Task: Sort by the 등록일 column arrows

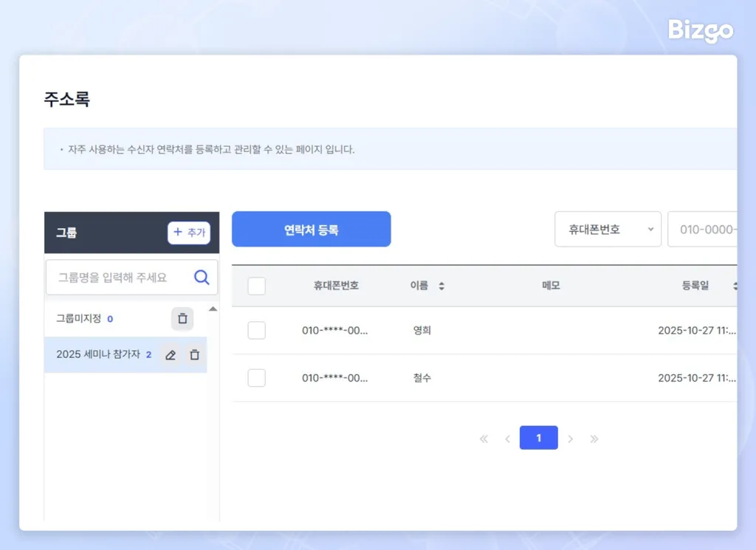Action: (735, 286)
